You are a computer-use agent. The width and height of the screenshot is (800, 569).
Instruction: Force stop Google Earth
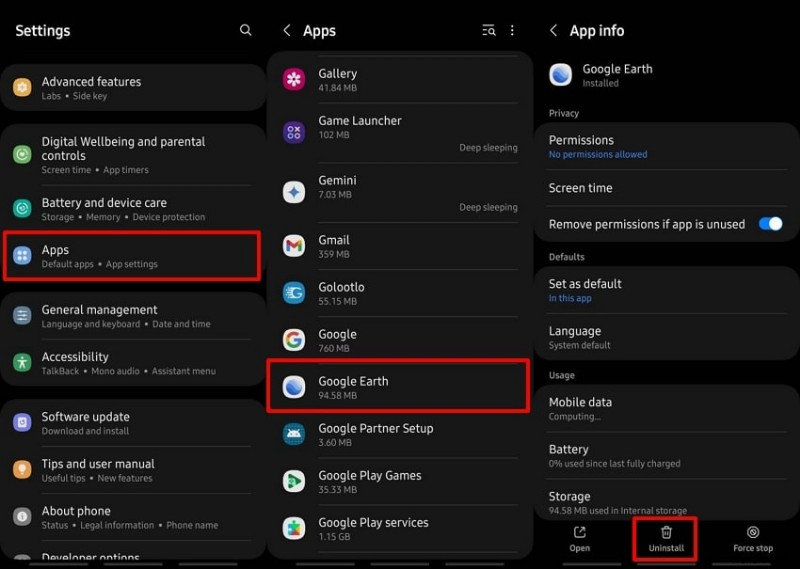[753, 539]
